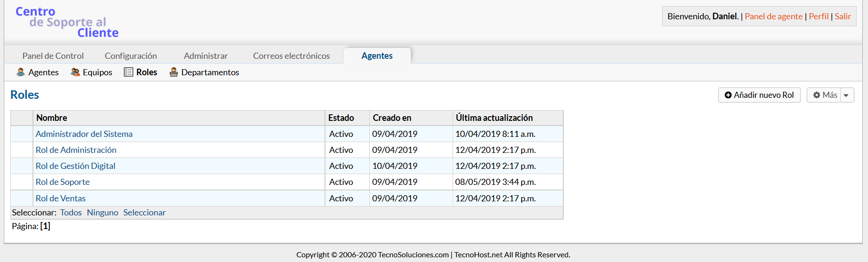Viewport: 868px width, 262px height.
Task: Click the Centro de Soporte al Cliente logo
Action: (x=67, y=22)
